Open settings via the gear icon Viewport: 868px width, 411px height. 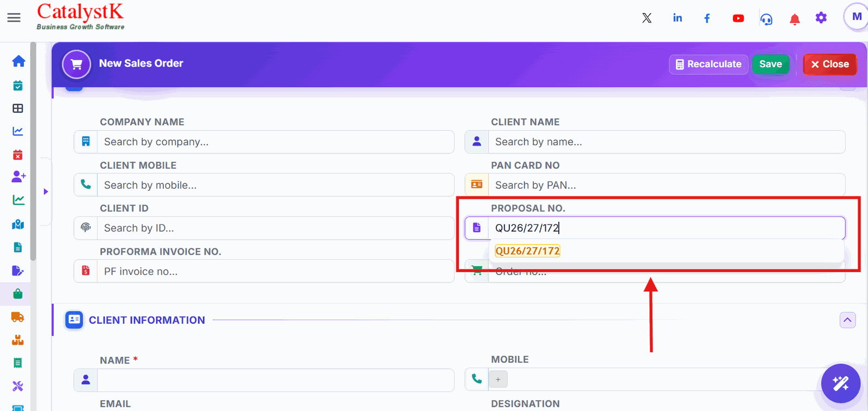821,18
